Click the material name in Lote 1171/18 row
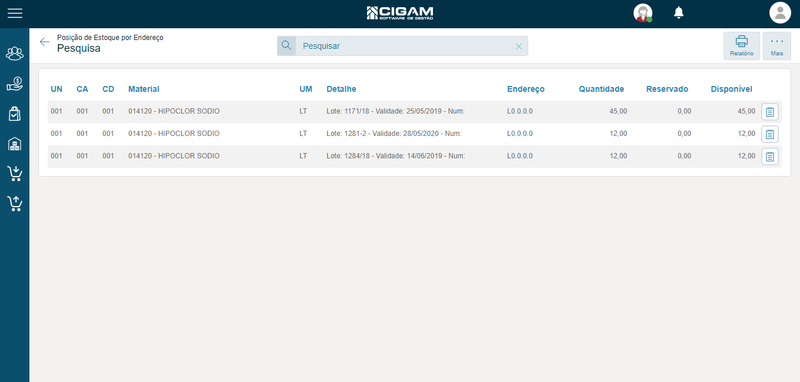800x382 pixels. (x=174, y=111)
